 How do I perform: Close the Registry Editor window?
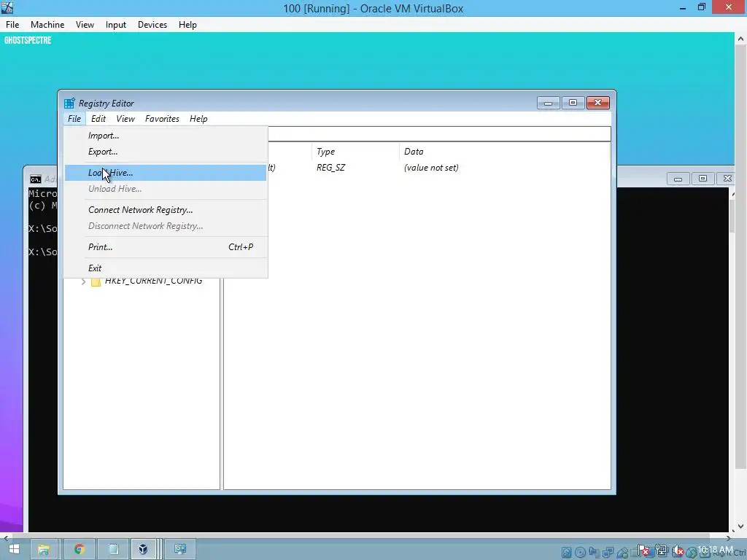pyautogui.click(x=598, y=103)
